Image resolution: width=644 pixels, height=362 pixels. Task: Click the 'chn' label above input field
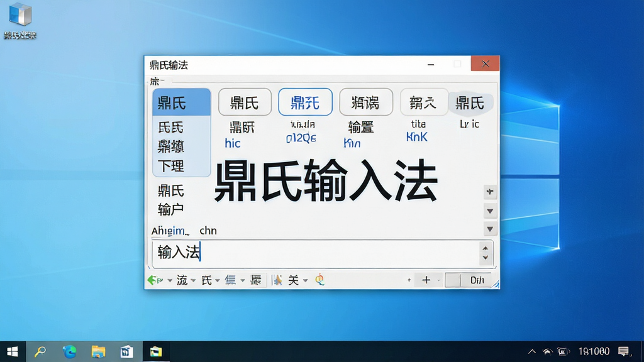pyautogui.click(x=208, y=231)
